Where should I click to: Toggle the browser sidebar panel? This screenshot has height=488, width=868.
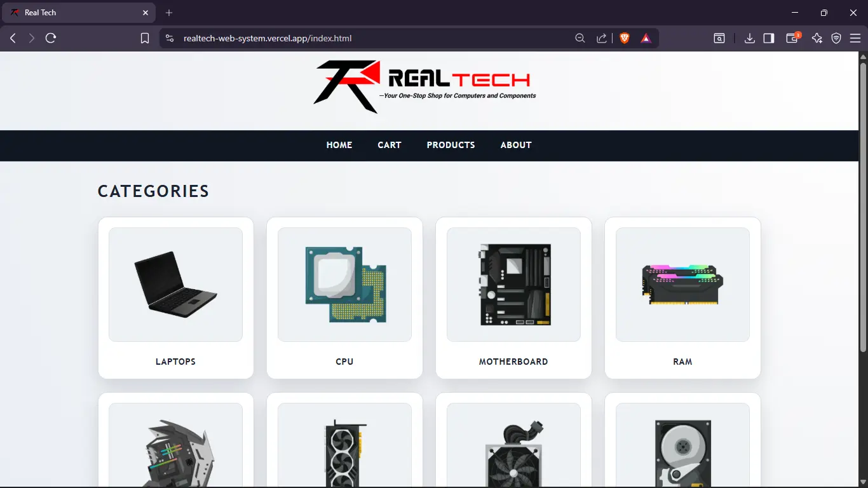[x=768, y=38]
